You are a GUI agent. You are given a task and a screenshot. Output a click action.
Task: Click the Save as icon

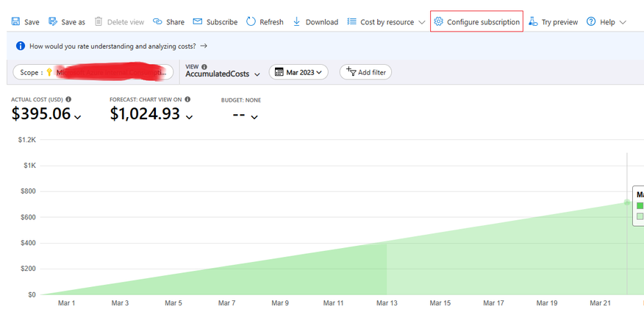point(53,21)
